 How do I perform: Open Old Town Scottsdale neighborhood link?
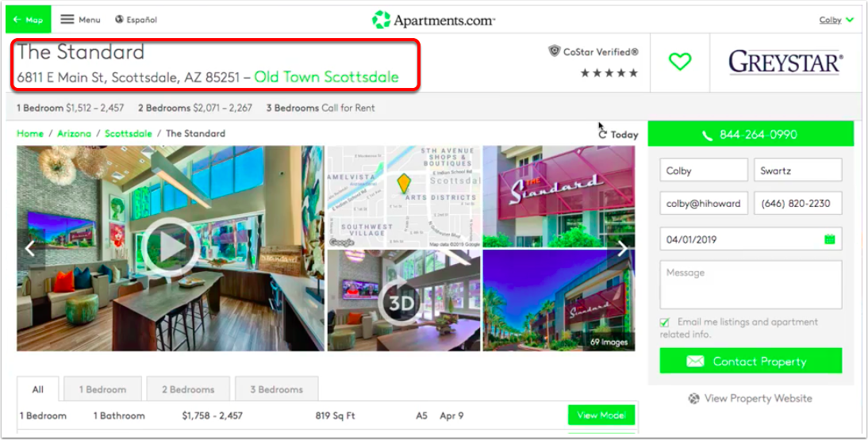click(x=326, y=77)
